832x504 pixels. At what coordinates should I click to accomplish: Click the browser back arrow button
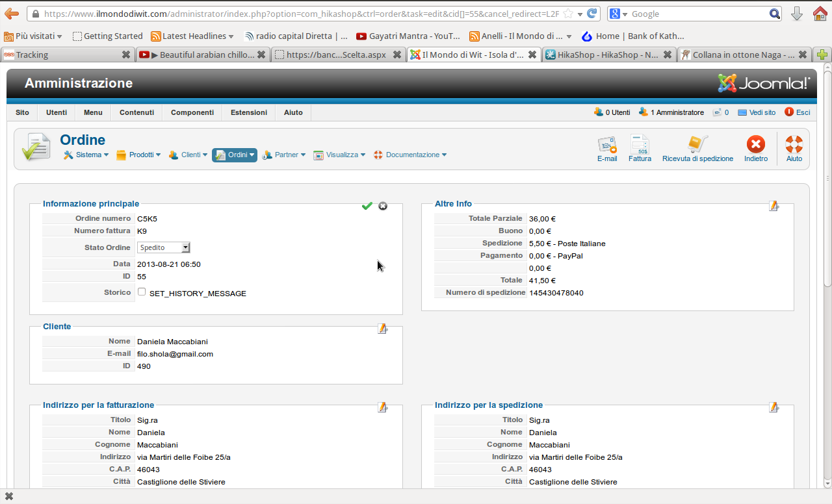[12, 14]
